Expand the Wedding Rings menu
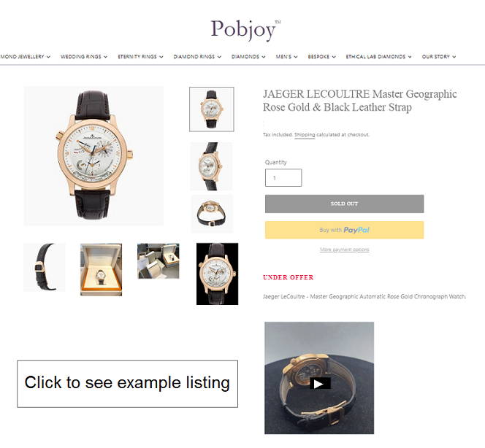485x448 pixels. [84, 56]
